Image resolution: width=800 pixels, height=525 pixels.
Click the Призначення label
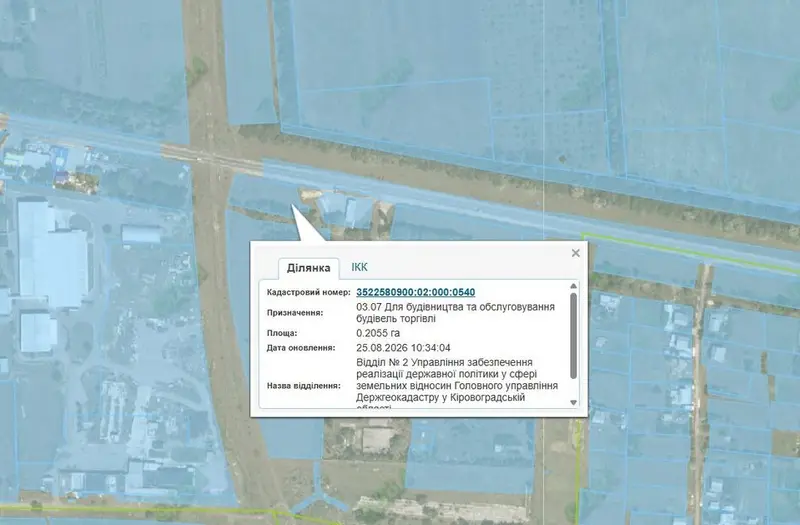click(x=295, y=313)
